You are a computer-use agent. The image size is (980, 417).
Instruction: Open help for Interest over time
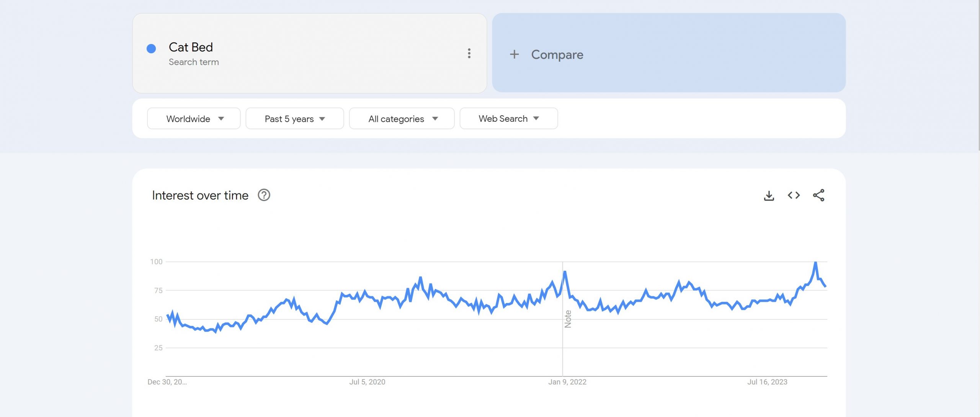[264, 195]
